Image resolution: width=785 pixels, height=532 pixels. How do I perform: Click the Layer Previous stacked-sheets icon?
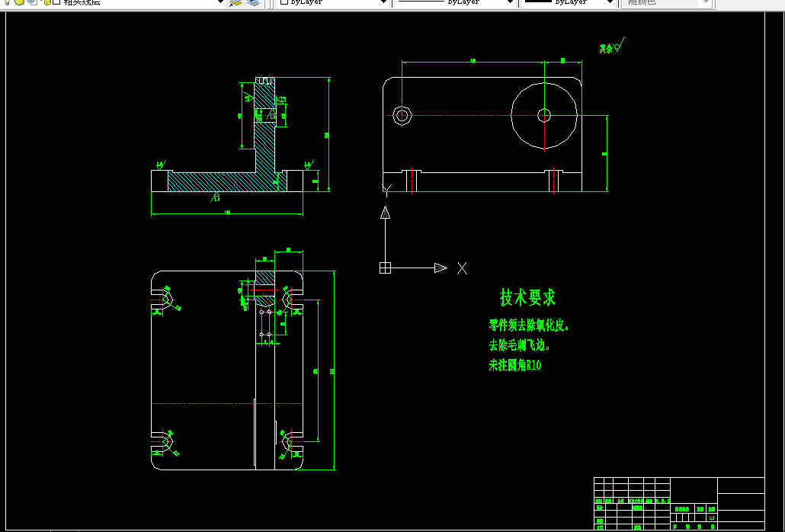point(253,2)
